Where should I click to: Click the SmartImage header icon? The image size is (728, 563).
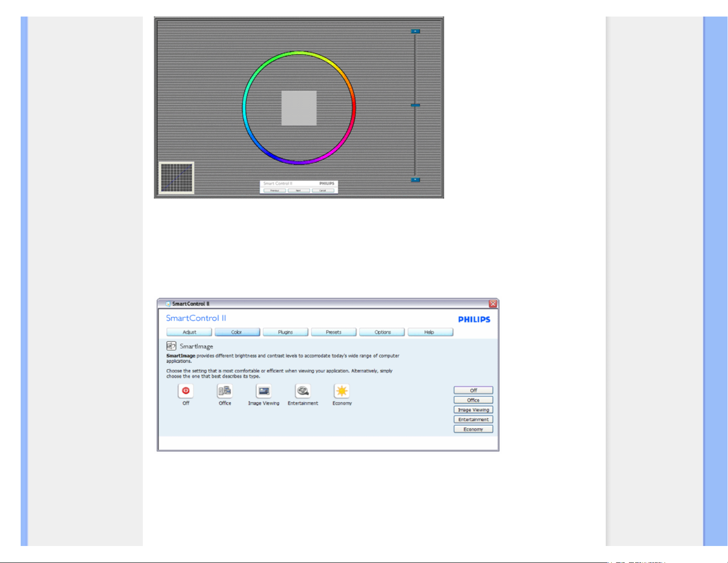tap(171, 346)
